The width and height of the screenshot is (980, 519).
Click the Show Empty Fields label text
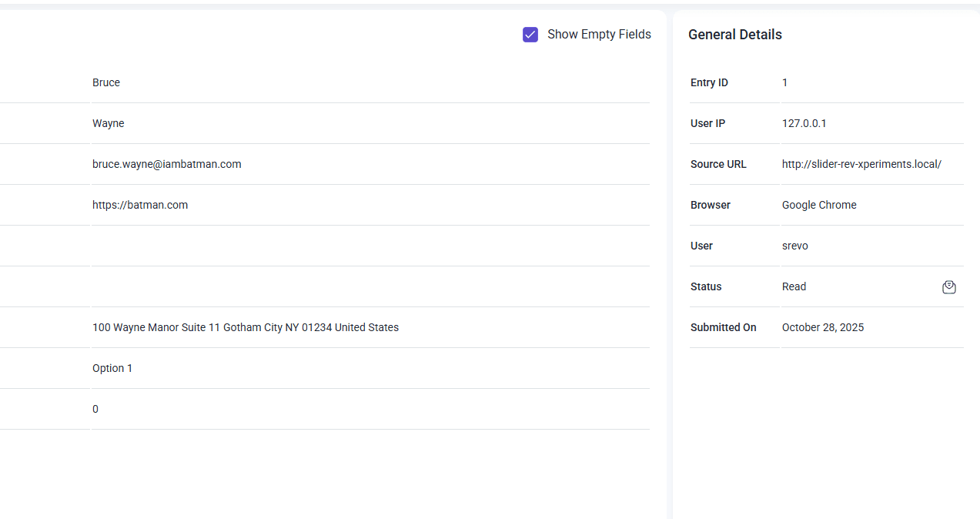click(x=599, y=35)
